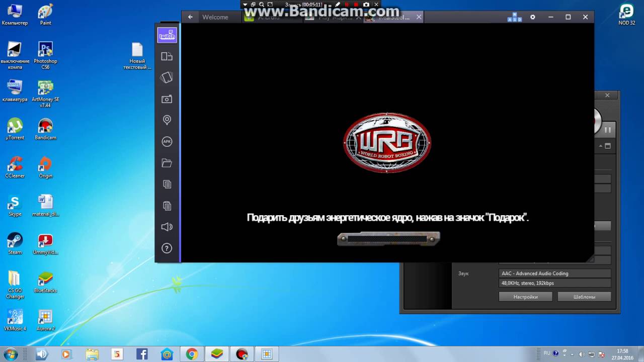Viewport: 644px width, 362px height.
Task: Take a screenshot with the sidebar camera icon
Action: 167,99
